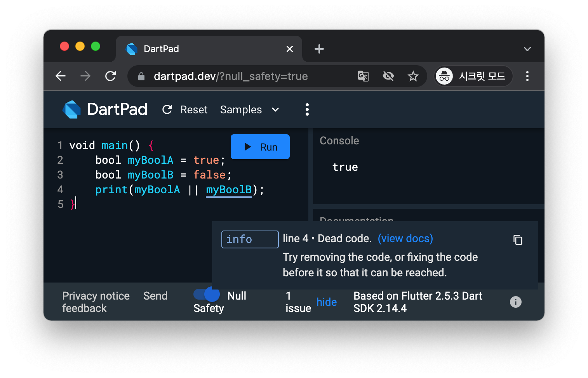
Task: Open a new browser tab
Action: [x=319, y=49]
